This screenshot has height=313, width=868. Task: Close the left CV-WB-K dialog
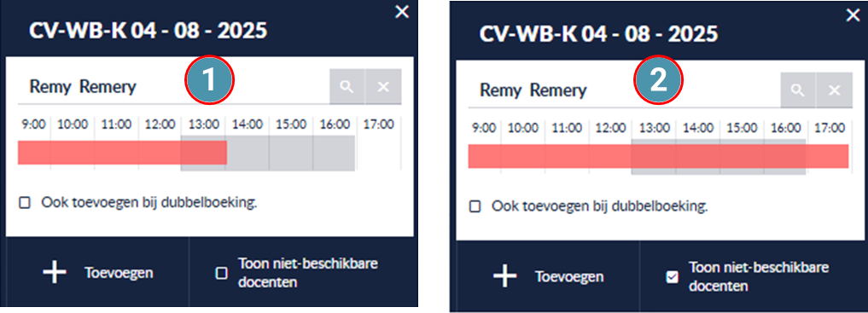click(403, 12)
